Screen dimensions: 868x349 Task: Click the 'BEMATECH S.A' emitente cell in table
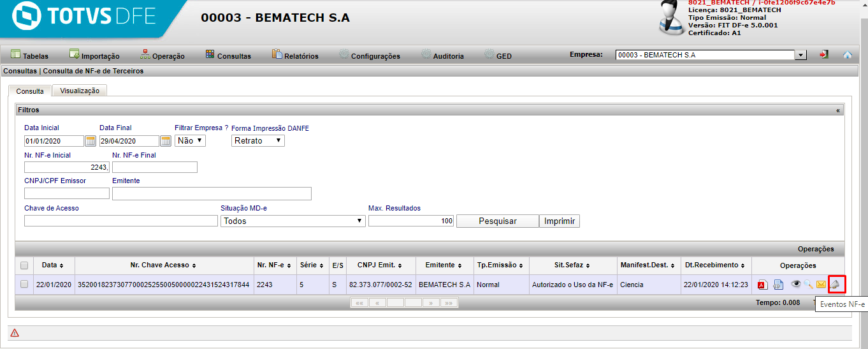(444, 285)
